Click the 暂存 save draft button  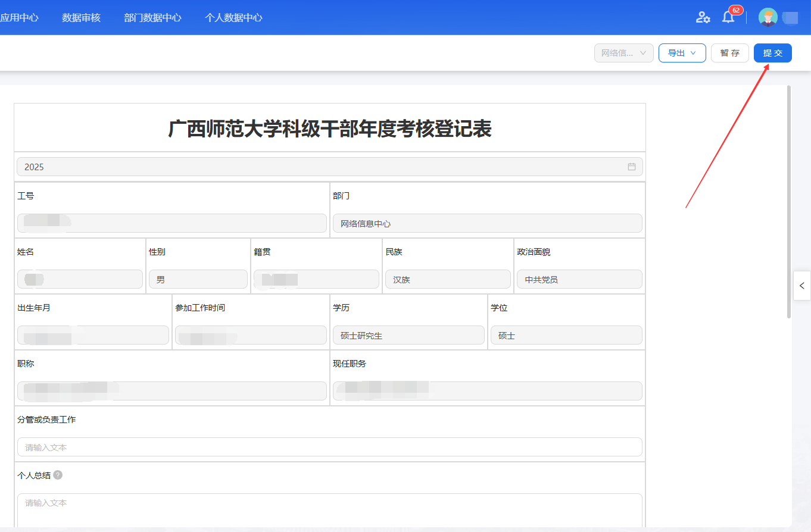pyautogui.click(x=729, y=53)
